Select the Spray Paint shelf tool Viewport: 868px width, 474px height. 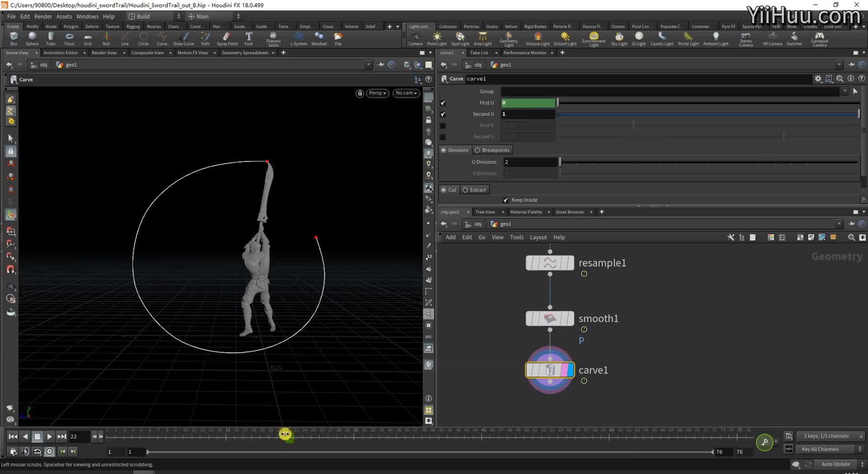[x=227, y=38]
